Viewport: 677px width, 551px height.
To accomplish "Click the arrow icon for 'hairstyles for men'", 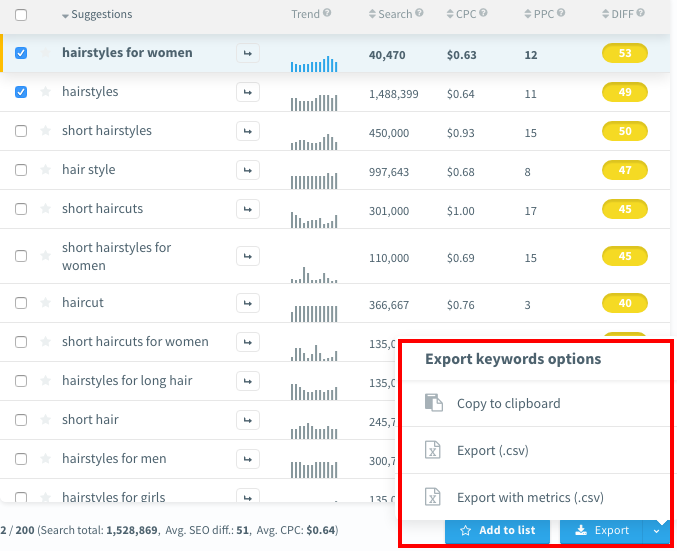I will (247, 459).
